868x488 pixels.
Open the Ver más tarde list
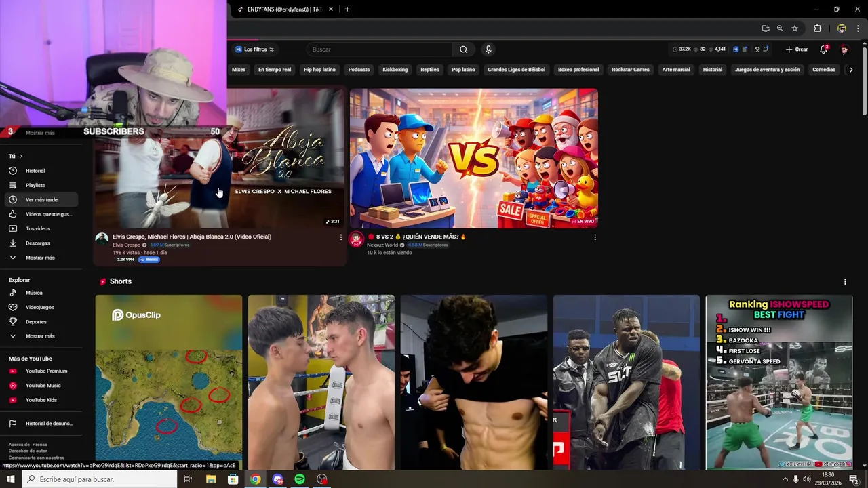click(41, 200)
